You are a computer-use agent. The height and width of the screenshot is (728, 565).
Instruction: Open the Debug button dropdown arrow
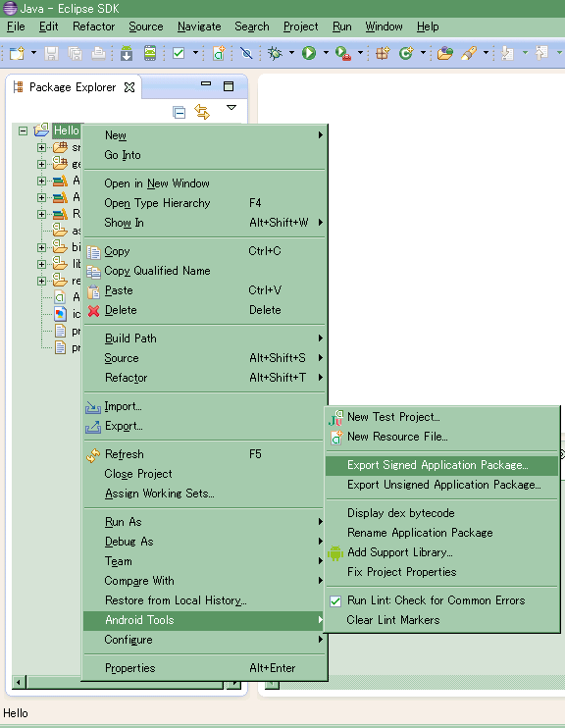click(291, 53)
